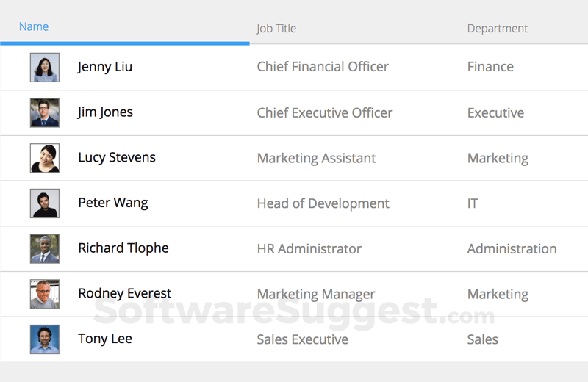
Task: Select Lucy Stevens's avatar picture
Action: click(x=45, y=158)
